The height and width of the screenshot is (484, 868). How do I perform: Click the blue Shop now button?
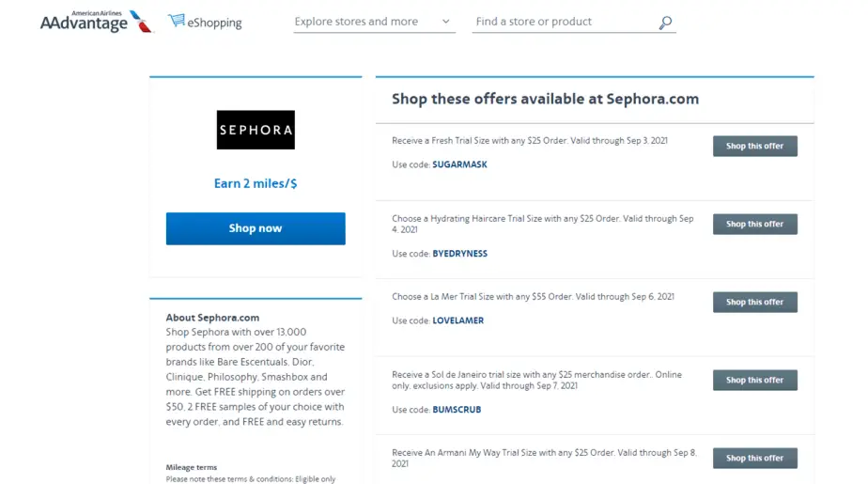256,228
